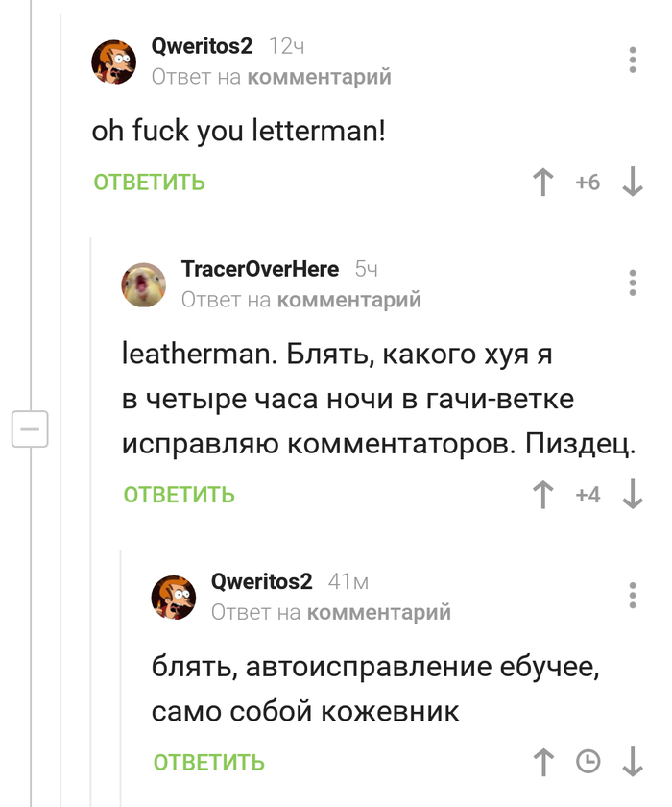This screenshot has height=807, width=672.
Task: Reply to the last Qweritos2 comment
Action: coord(208,763)
